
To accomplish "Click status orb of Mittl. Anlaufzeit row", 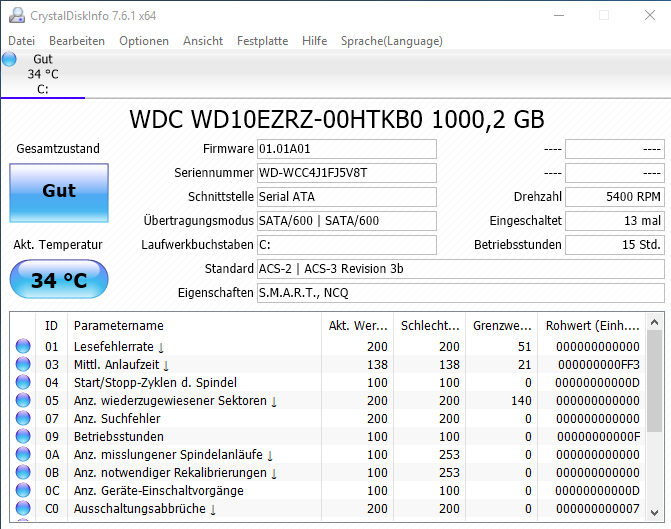I will [x=23, y=364].
